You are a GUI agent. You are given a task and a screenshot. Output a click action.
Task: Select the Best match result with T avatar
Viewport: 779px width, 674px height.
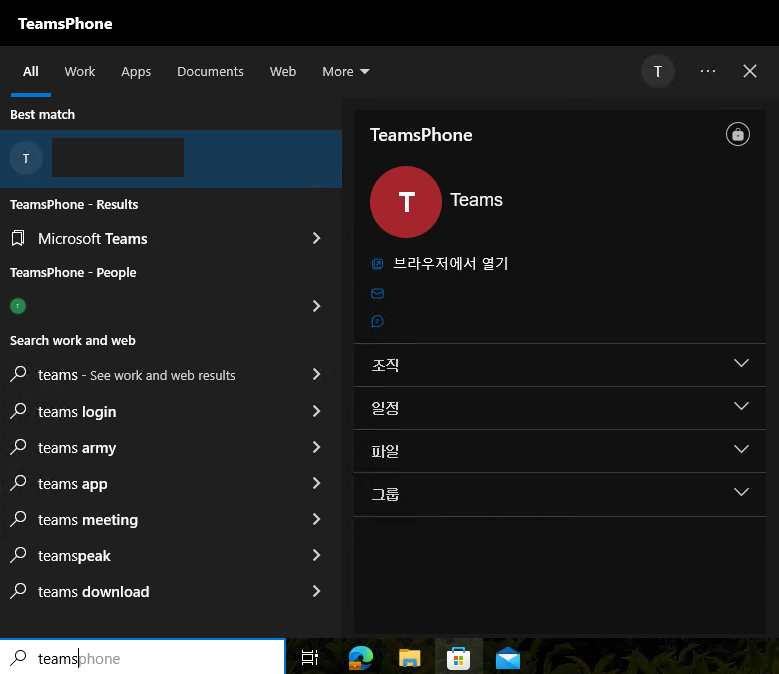pyautogui.click(x=171, y=158)
